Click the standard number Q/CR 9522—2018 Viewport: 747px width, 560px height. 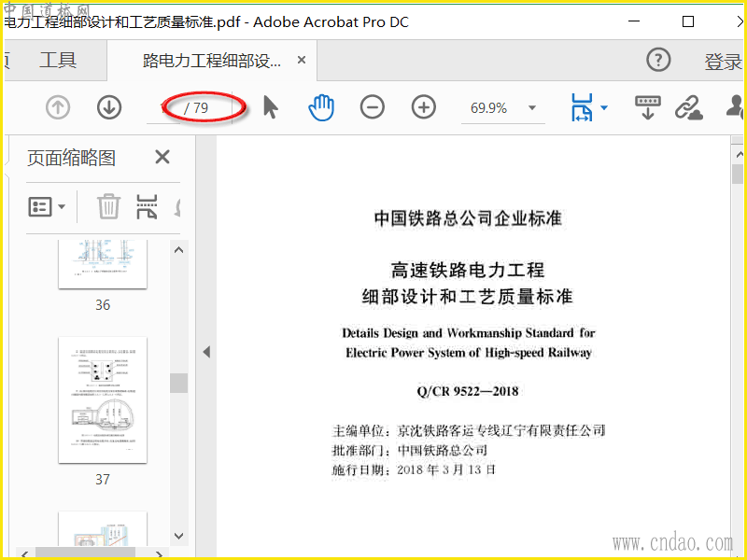[x=468, y=391]
